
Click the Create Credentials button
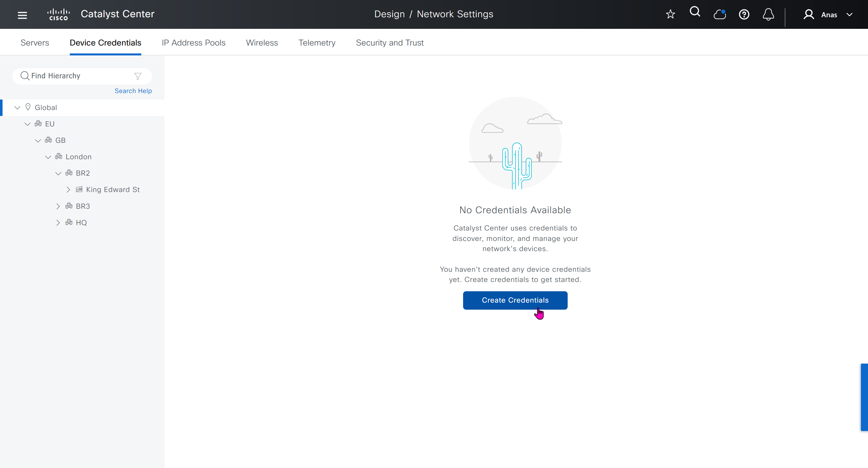[515, 300]
